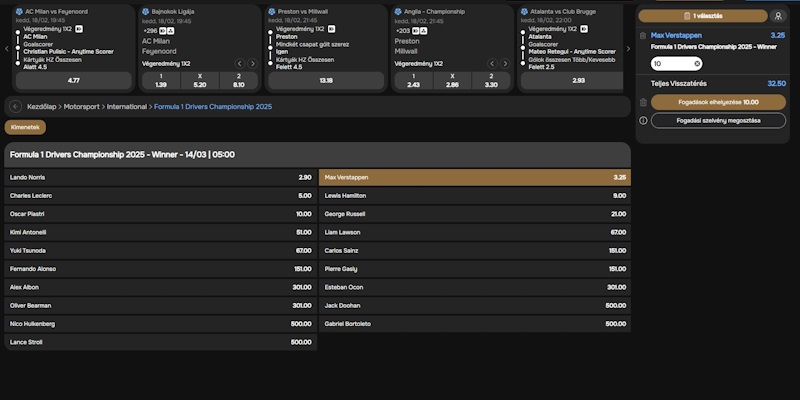Select Yuki Tsunoda at 67.00
Image resolution: width=800 pixels, height=400 pixels.
[x=161, y=251]
